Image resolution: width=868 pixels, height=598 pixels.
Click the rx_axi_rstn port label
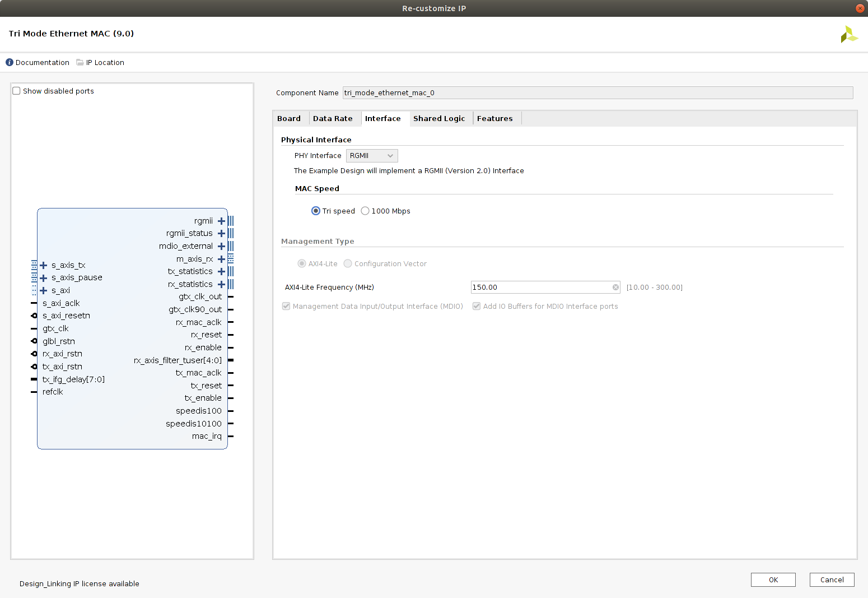point(62,354)
